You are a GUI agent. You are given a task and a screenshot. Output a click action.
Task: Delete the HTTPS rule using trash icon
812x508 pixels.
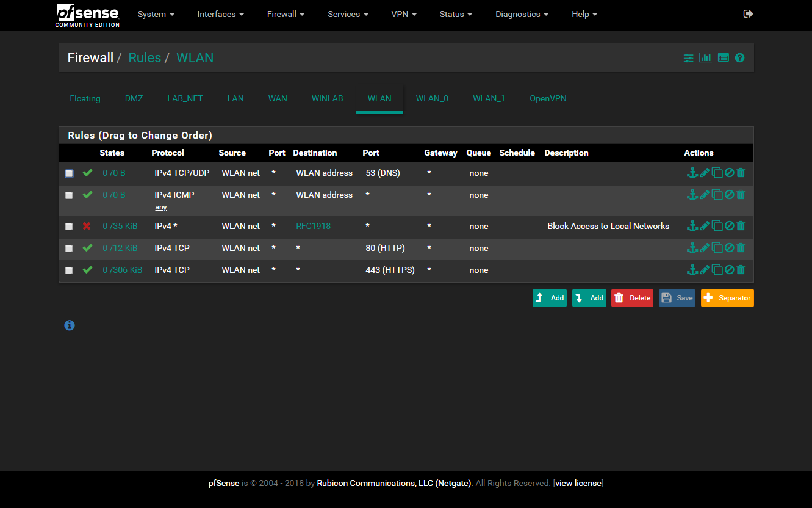[x=741, y=270]
